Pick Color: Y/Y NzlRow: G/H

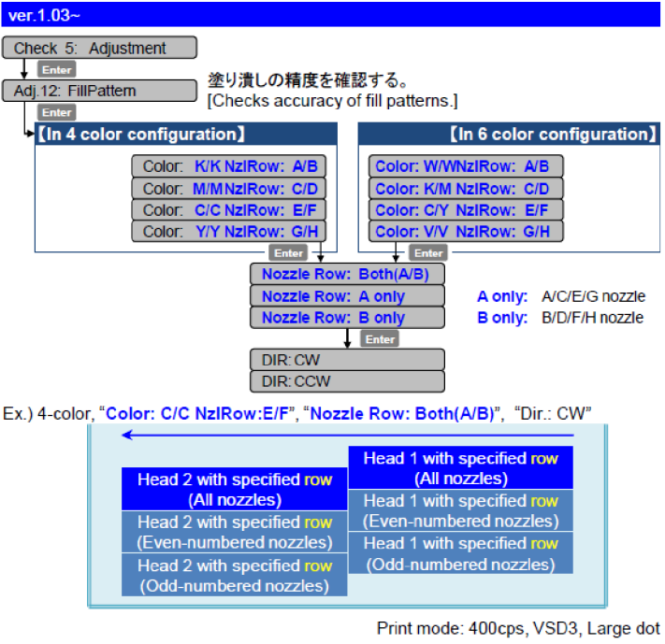[230, 232]
